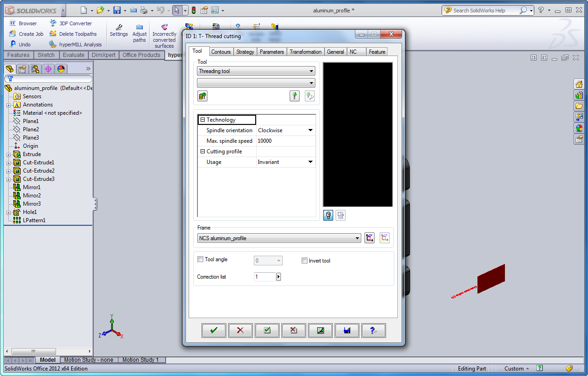Switch to the Transformation tab
Screen dimensions: 588x376
pos(306,52)
